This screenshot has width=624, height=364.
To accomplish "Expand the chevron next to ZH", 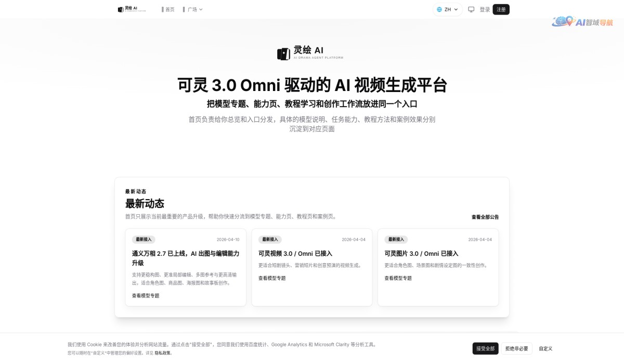I will 456,9.
